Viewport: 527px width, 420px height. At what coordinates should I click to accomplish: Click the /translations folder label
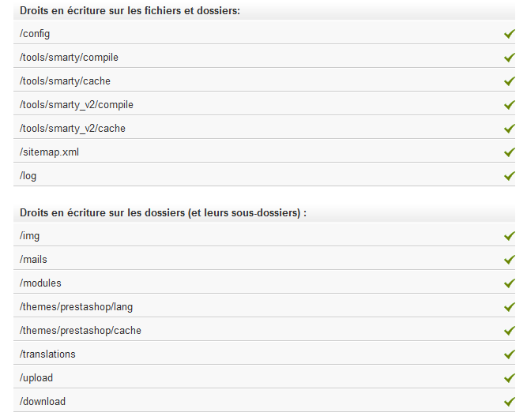47,354
